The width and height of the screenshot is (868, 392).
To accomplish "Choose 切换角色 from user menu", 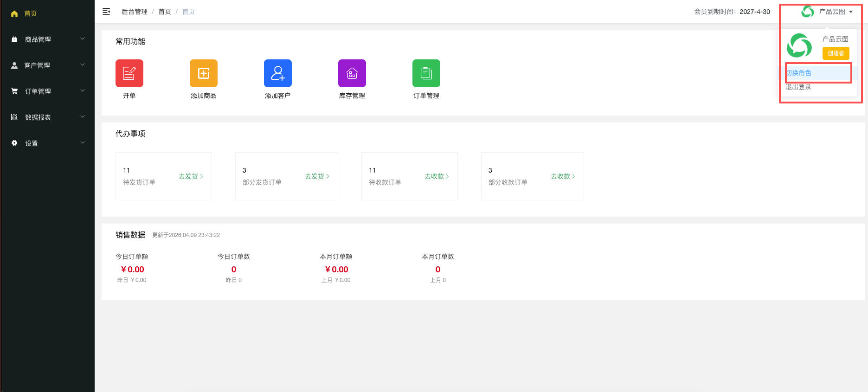I will [x=817, y=73].
